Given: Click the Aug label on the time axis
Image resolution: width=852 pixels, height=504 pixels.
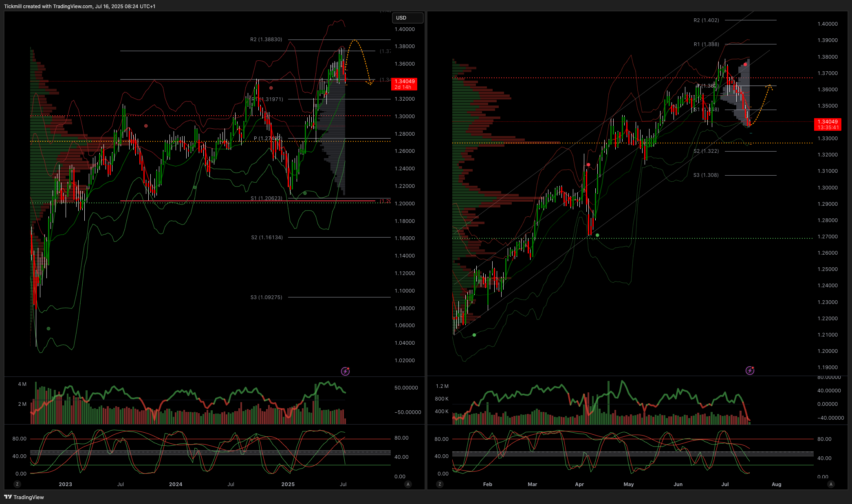Looking at the screenshot, I should (x=777, y=484).
